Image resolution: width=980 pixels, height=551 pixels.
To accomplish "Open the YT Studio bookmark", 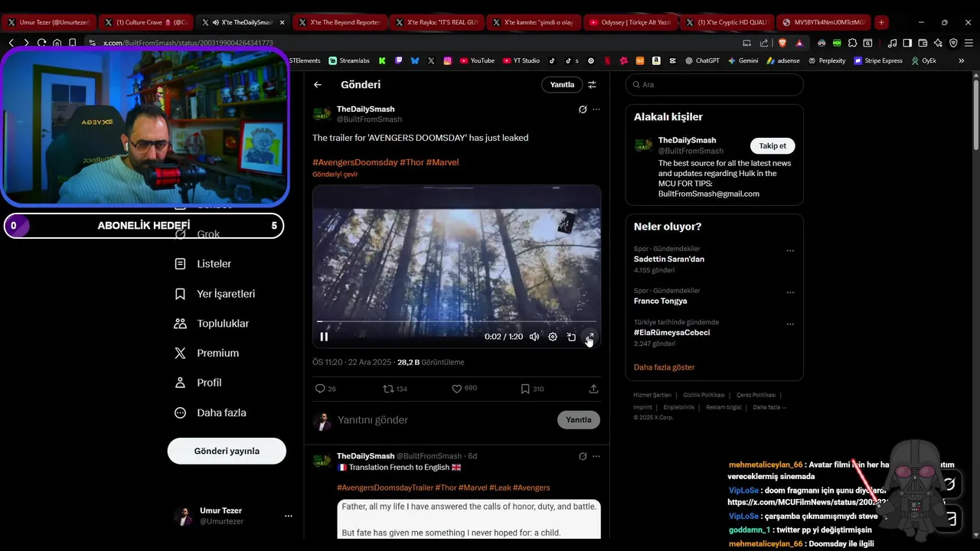I will pos(521,60).
